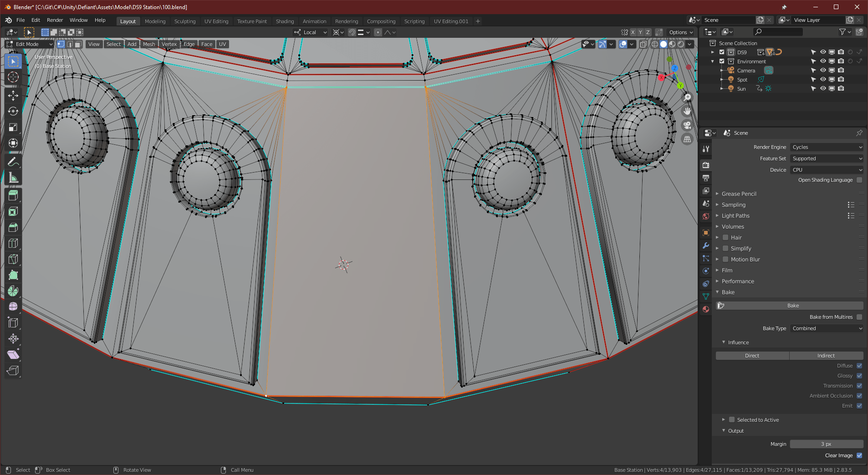Screen dimensions: 868x475
Task: Expand the Sampling panel
Action: [x=733, y=205]
